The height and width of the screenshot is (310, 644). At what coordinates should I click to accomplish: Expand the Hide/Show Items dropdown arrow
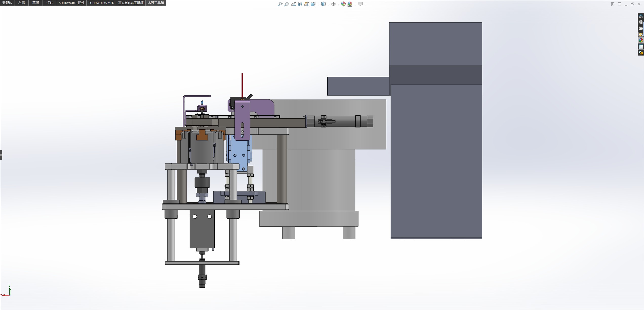click(338, 4)
